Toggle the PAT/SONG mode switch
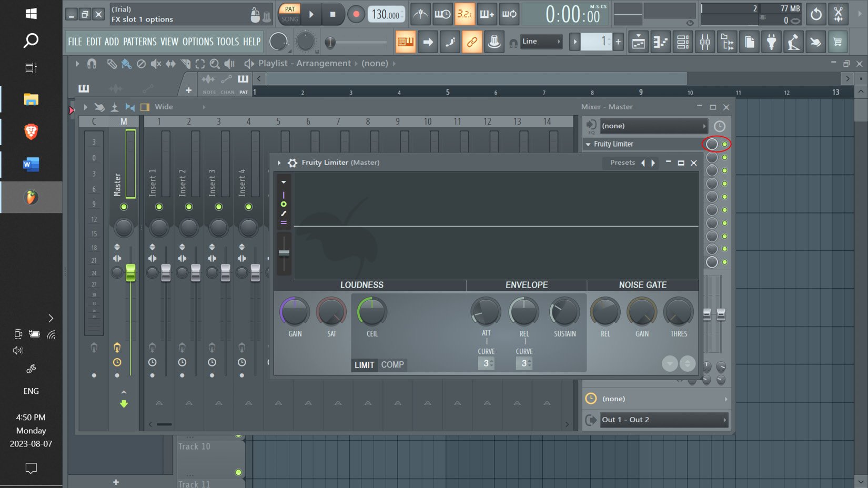Image resolution: width=868 pixels, height=488 pixels. click(290, 14)
